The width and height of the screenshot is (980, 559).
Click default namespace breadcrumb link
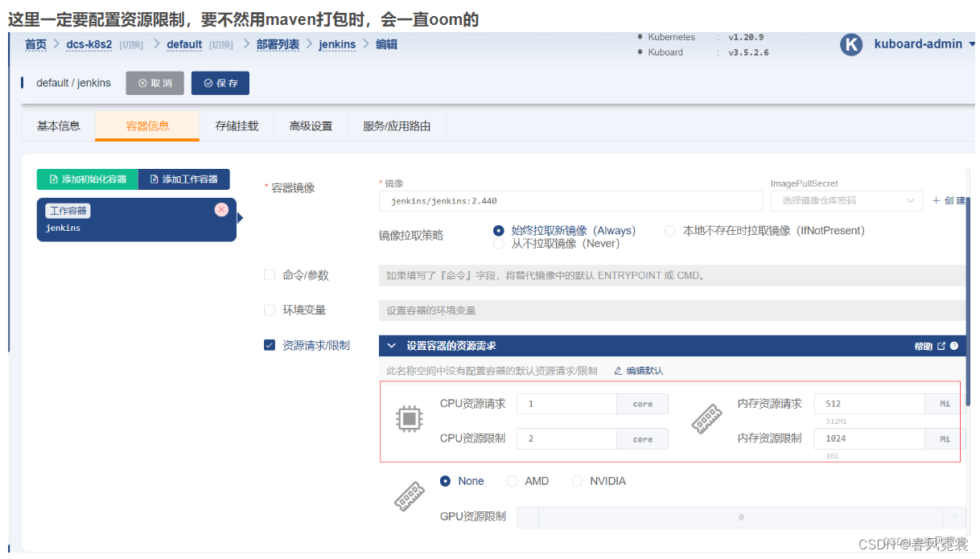(184, 44)
